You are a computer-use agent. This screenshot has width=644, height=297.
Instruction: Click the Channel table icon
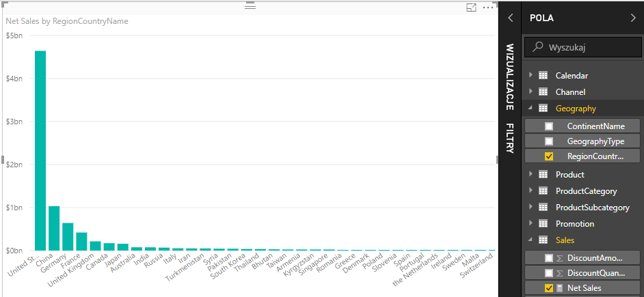click(543, 92)
